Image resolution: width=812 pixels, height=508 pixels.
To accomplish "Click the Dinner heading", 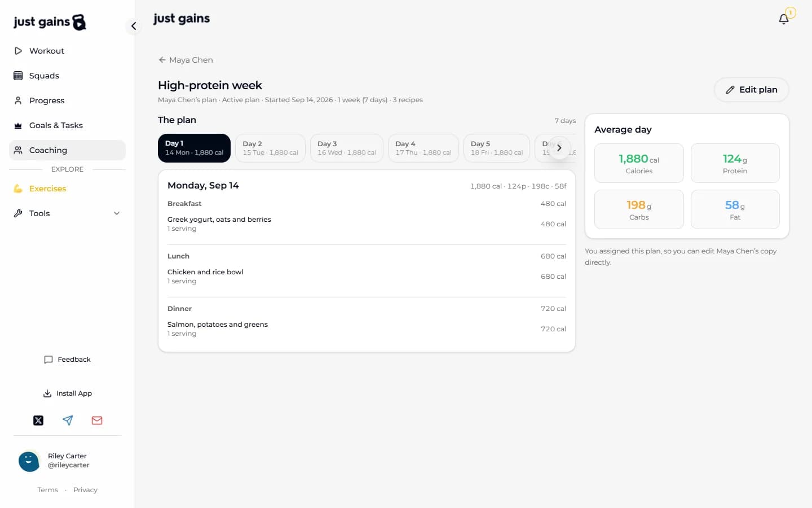I will 179,309.
